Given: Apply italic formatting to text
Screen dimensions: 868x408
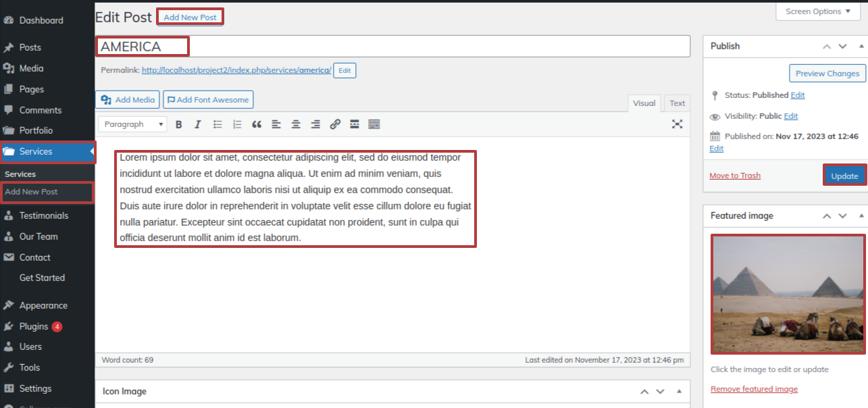Looking at the screenshot, I should click(198, 124).
